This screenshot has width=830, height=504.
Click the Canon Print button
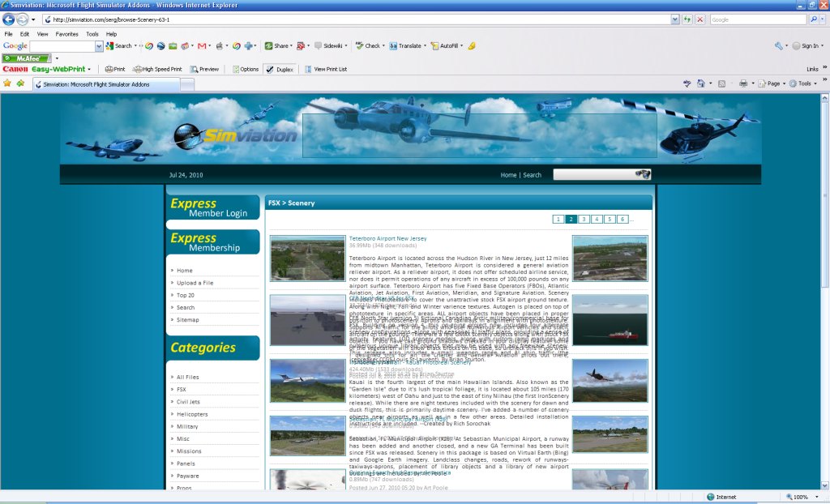pyautogui.click(x=115, y=70)
